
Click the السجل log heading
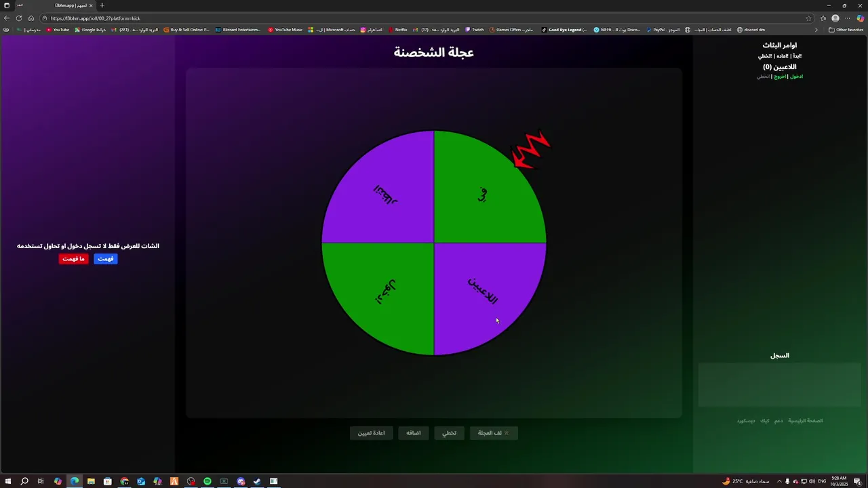780,356
